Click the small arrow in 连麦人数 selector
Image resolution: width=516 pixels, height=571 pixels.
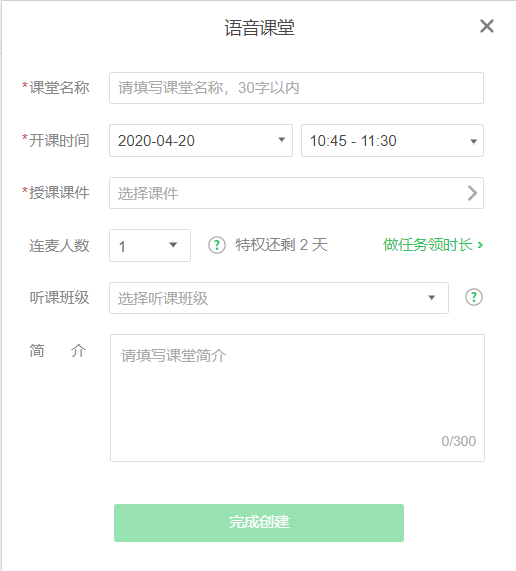[x=173, y=245]
